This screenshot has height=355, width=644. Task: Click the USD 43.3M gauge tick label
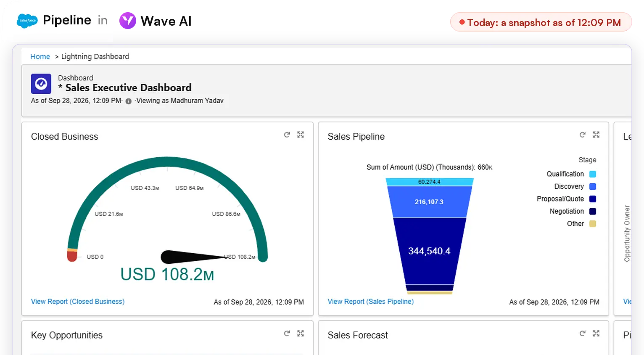(x=145, y=188)
